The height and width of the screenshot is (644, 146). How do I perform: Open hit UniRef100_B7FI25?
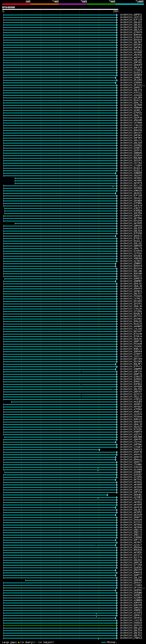(x=131, y=20)
